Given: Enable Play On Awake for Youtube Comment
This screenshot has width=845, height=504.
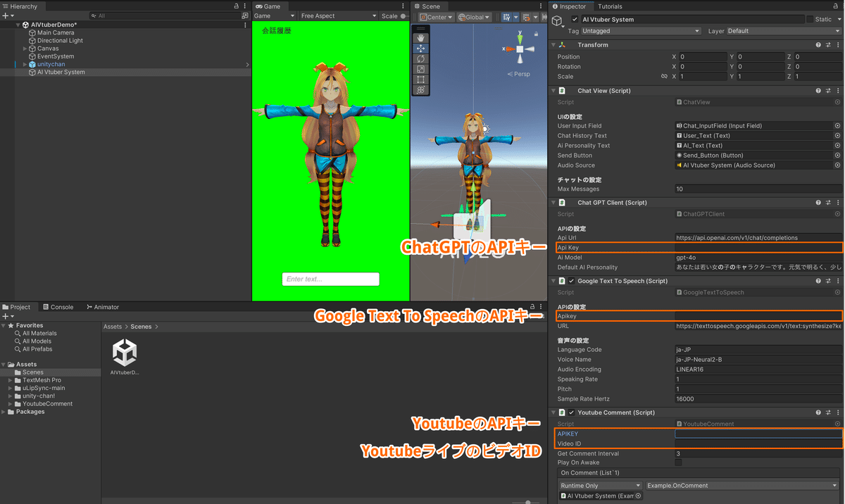Looking at the screenshot, I should (x=678, y=462).
